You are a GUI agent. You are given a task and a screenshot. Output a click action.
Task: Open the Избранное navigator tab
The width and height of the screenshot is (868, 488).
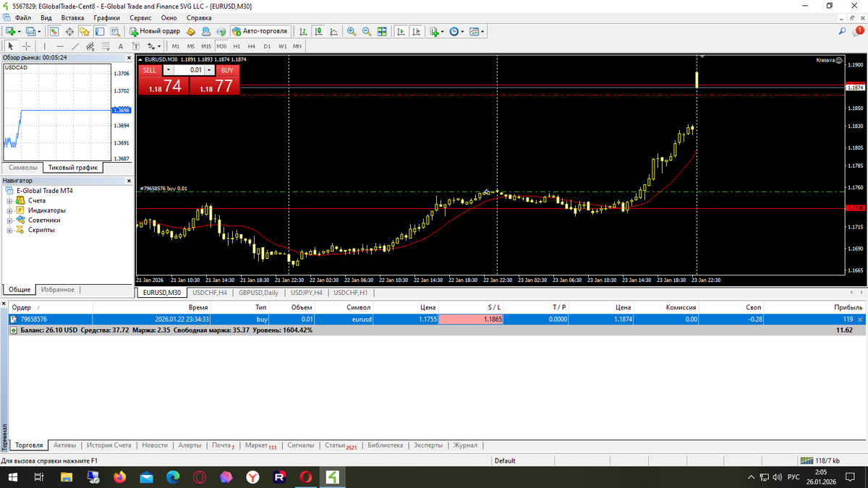58,289
